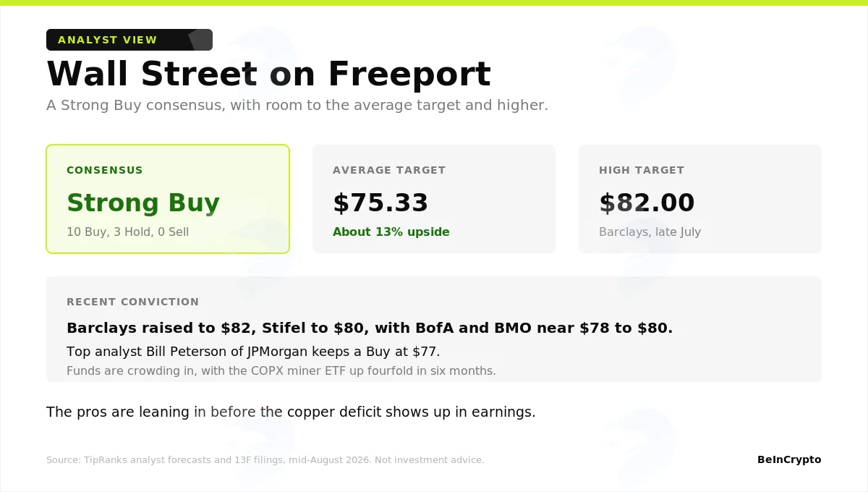Click the HIGH TARGET label

(x=642, y=170)
